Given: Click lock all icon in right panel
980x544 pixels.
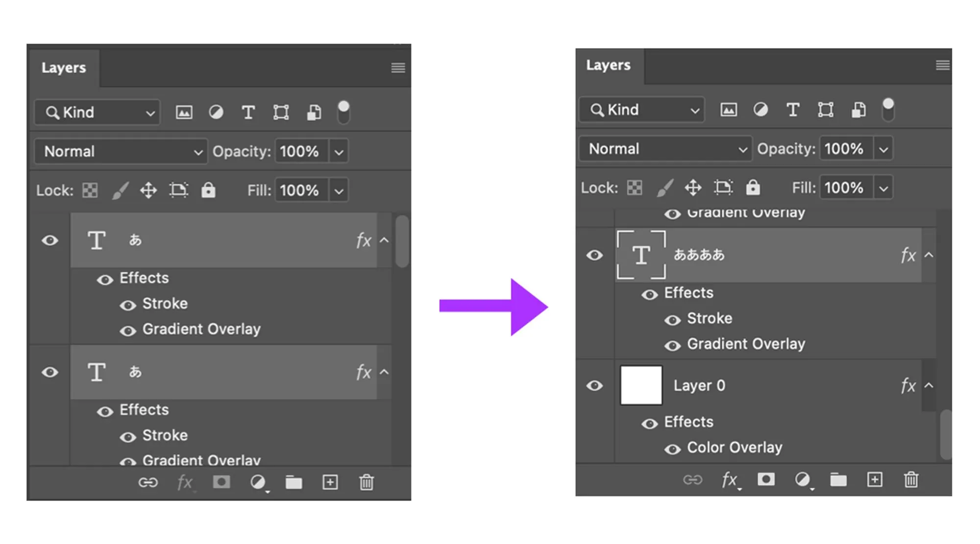Looking at the screenshot, I should [x=753, y=187].
